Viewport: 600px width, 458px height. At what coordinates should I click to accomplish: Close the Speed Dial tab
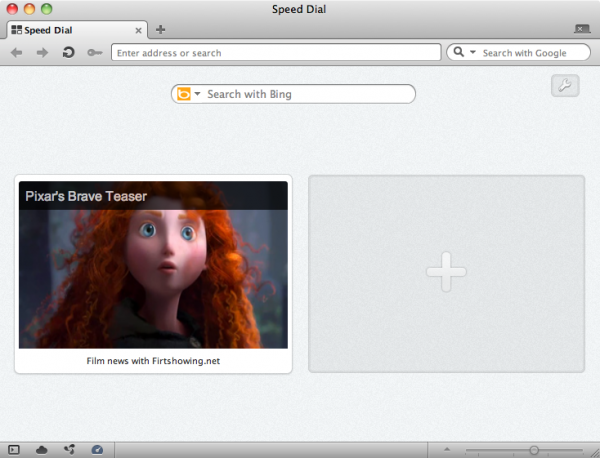pos(138,30)
